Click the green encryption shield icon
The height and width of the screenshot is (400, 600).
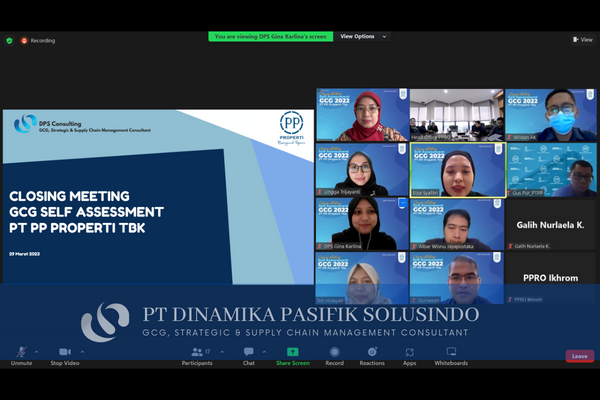pyautogui.click(x=10, y=41)
